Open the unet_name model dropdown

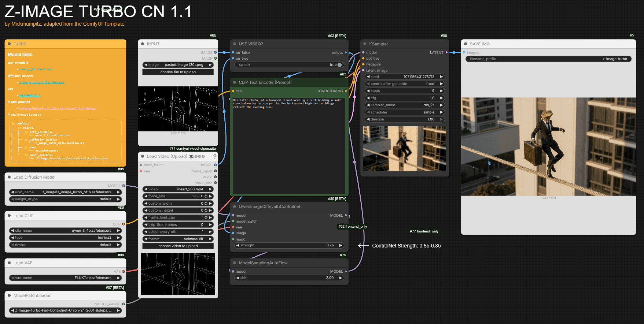click(x=65, y=192)
